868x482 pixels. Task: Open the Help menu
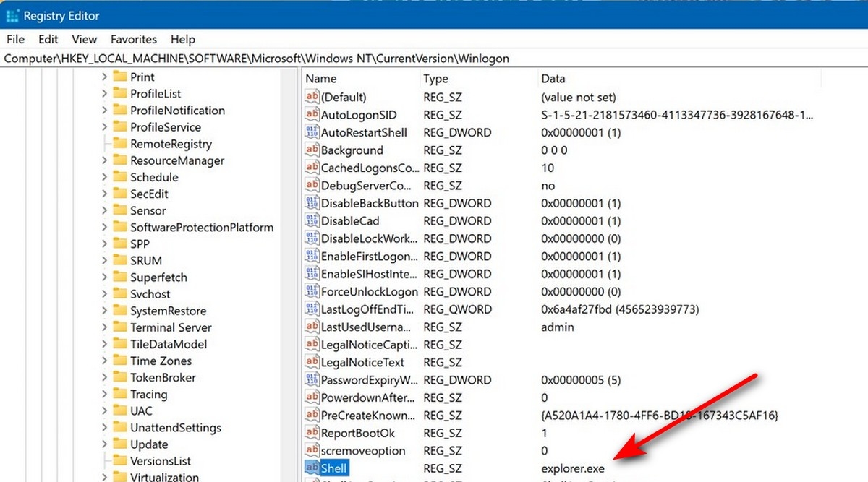[183, 39]
